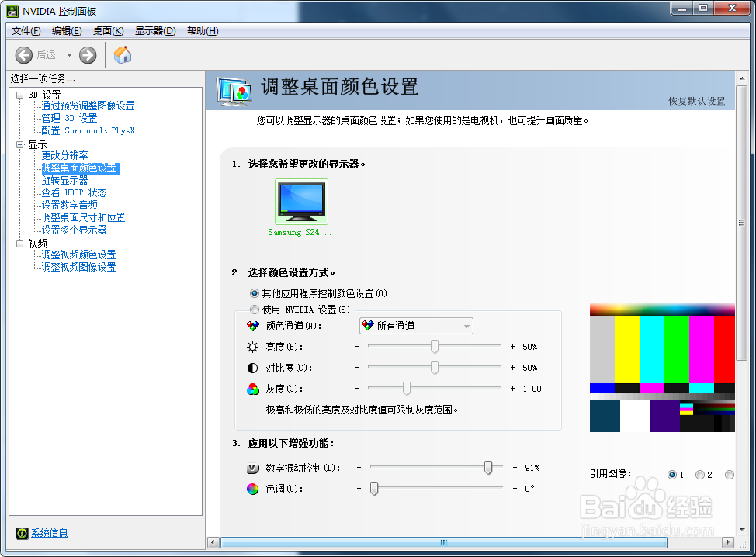Click the contrast slider handle

[435, 367]
